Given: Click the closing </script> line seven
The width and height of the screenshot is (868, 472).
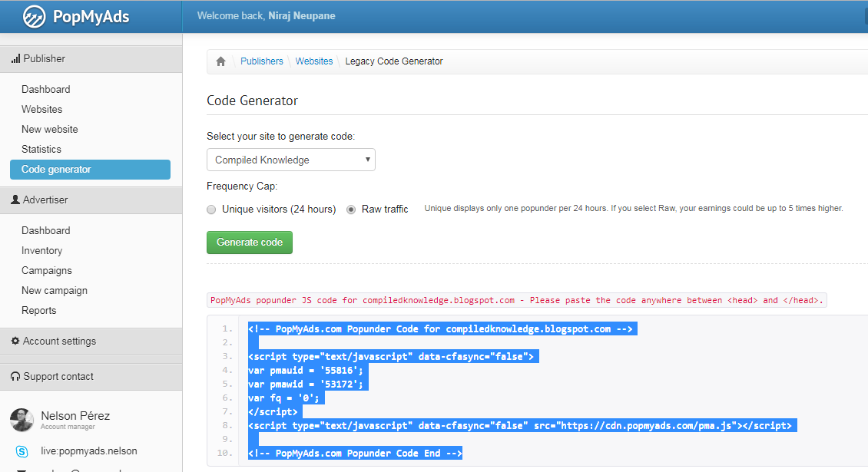Looking at the screenshot, I should 273,411.
